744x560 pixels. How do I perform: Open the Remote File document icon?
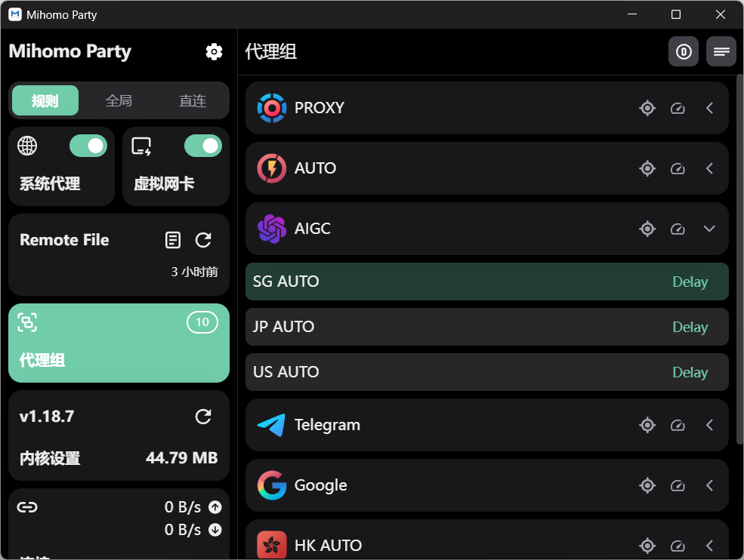pos(173,240)
